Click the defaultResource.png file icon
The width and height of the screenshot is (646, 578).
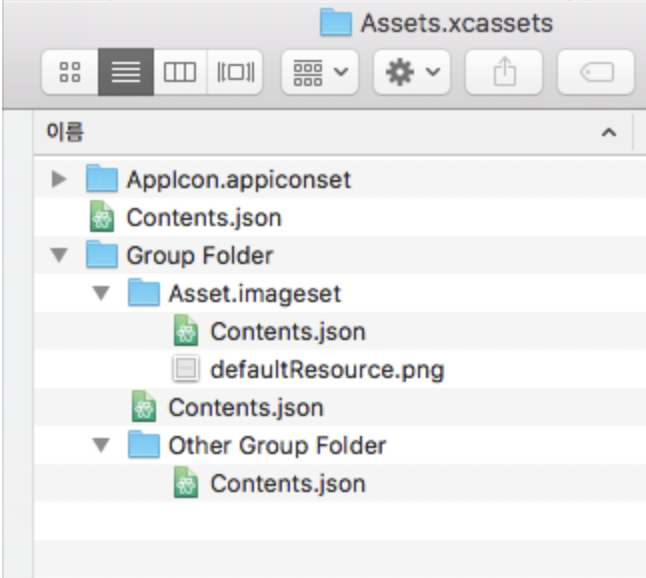185,368
